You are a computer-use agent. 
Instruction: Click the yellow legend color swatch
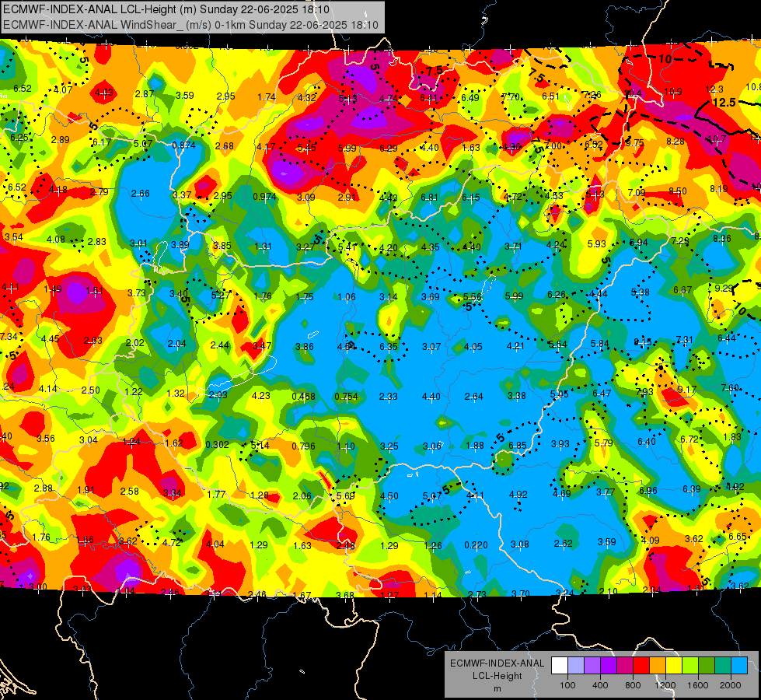pyautogui.click(x=674, y=666)
